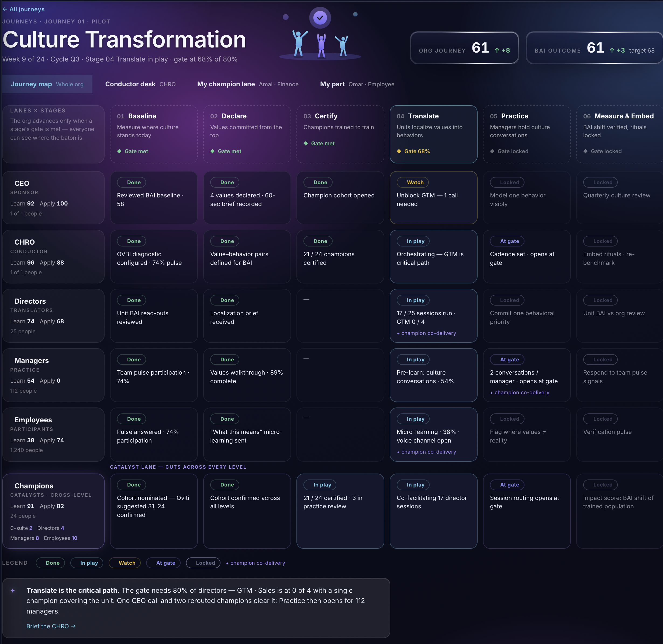The image size is (663, 644).
Task: Click the Done pill in the legend
Action: [x=50, y=563]
